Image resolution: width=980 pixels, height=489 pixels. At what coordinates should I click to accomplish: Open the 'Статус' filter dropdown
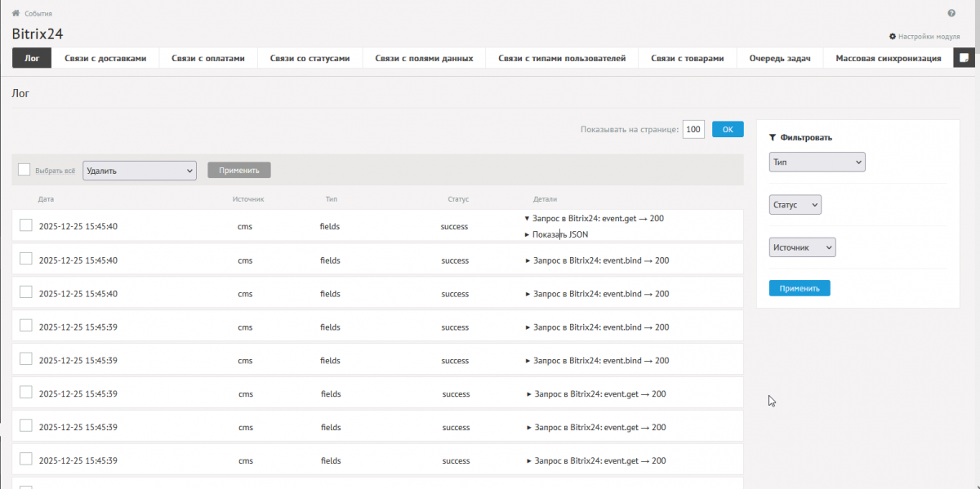pos(795,205)
